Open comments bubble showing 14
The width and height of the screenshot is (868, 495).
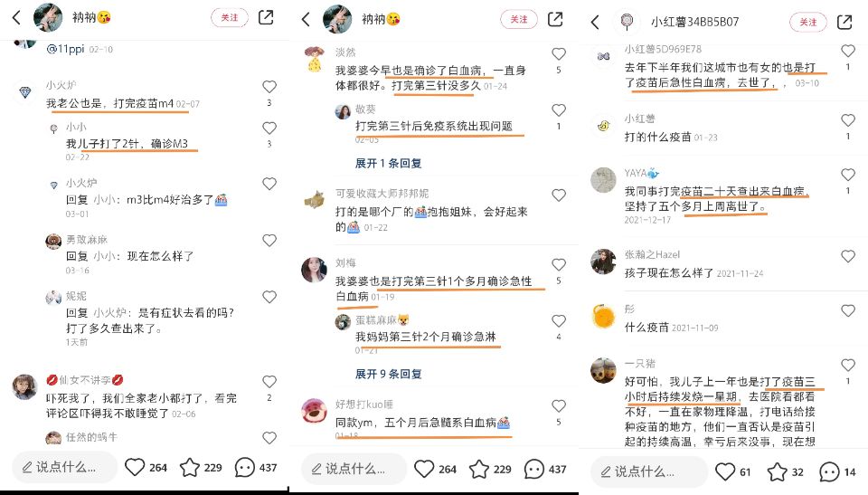[829, 471]
